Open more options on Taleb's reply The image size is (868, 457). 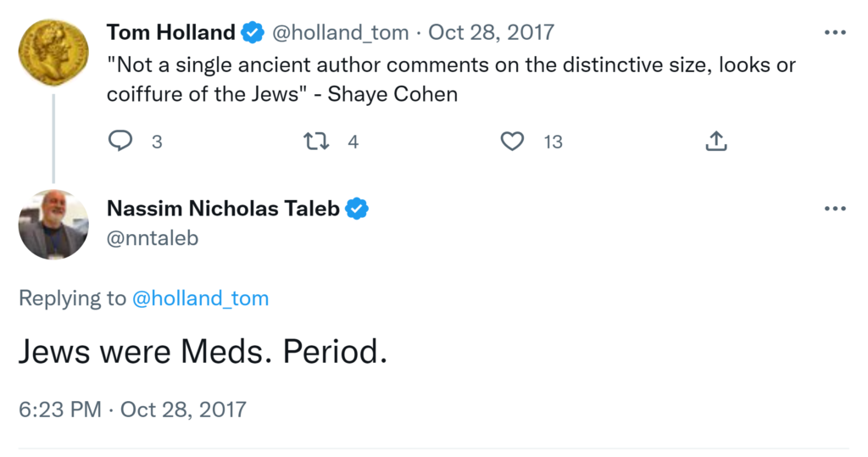tap(835, 209)
